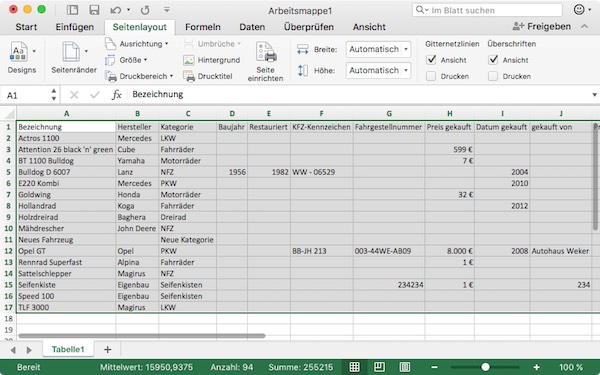600x375 pixels.
Task: Enable Überschriften Drucken checkbox
Action: click(493, 76)
